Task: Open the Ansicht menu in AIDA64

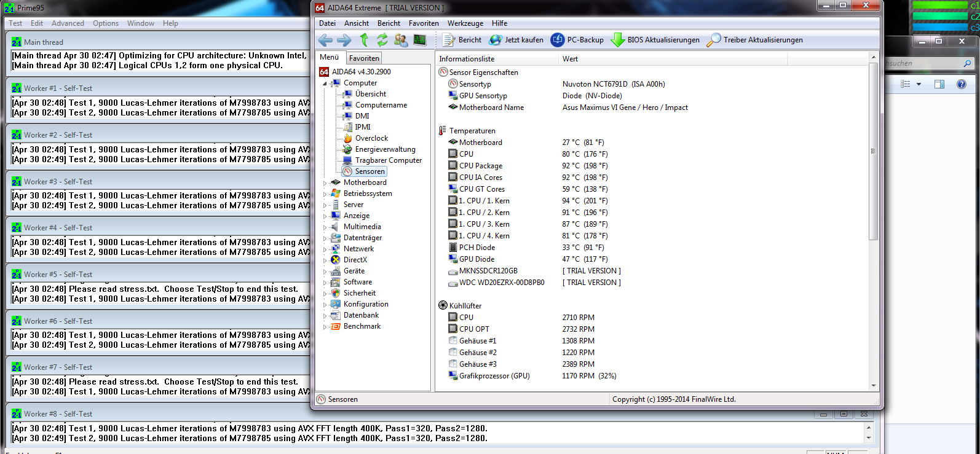Action: (357, 23)
